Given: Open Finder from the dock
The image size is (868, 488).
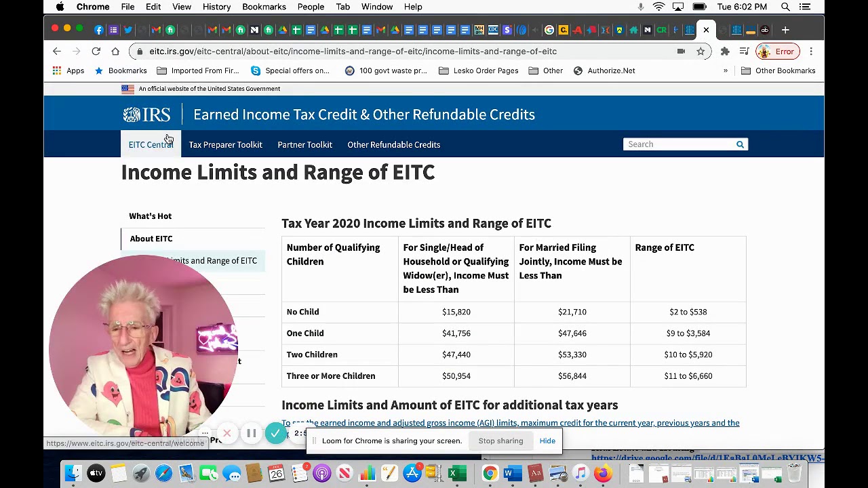Looking at the screenshot, I should (73, 473).
